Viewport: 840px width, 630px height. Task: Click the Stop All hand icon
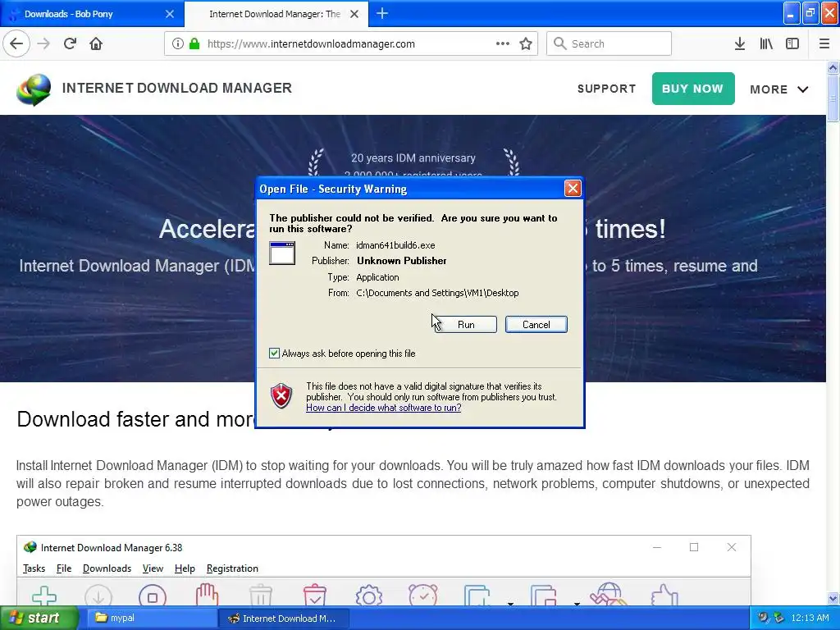[207, 595]
